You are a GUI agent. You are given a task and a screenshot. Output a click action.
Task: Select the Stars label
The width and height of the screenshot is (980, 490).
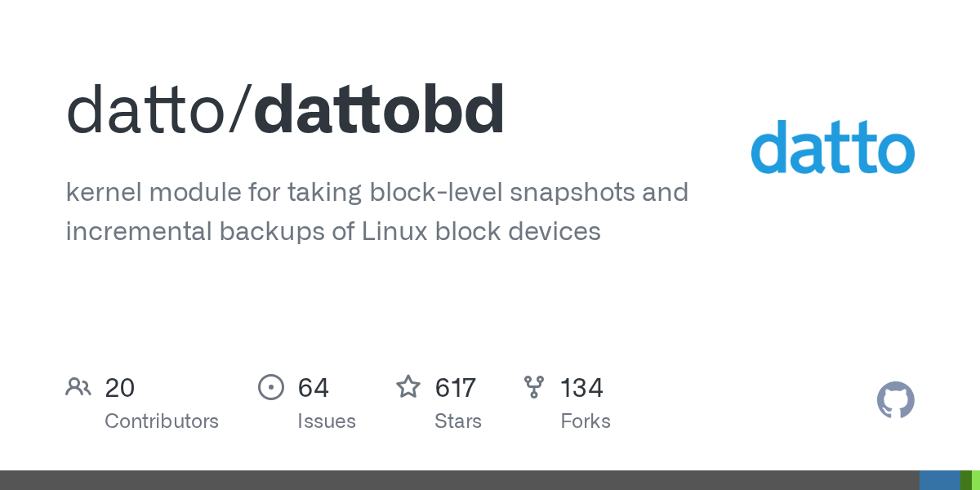(x=458, y=421)
